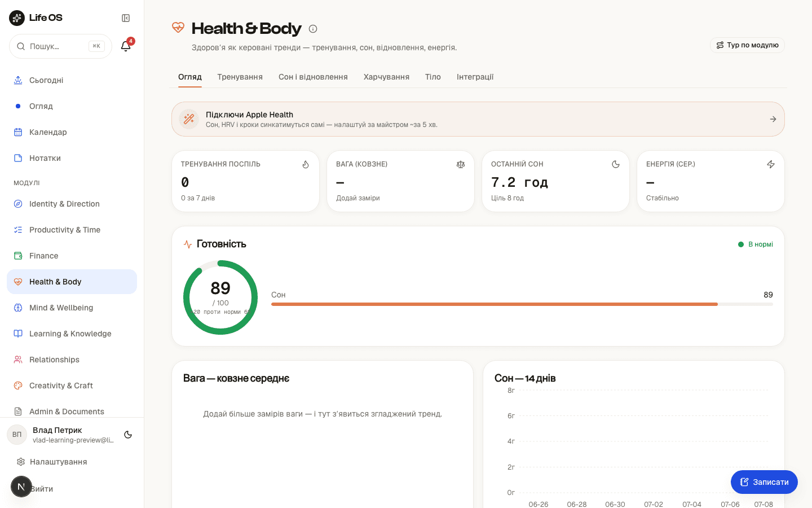Open Productivity & Time module
This screenshot has width=812, height=508.
tap(72, 230)
